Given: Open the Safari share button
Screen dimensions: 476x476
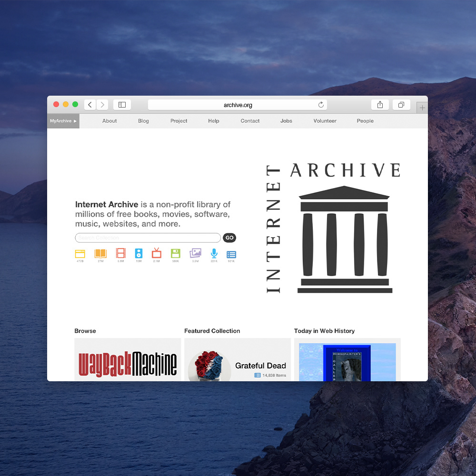Looking at the screenshot, I should tap(380, 105).
